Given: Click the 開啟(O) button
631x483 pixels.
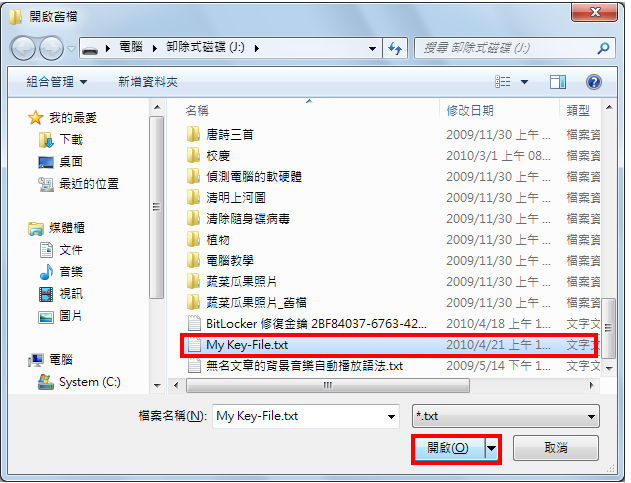Looking at the screenshot, I should coord(449,448).
